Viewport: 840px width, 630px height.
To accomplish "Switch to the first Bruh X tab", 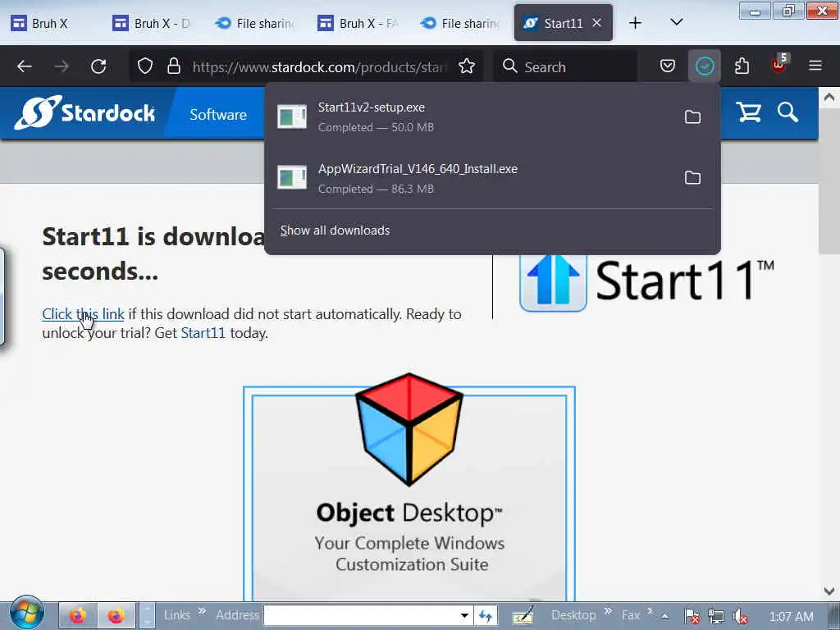I will click(51, 23).
